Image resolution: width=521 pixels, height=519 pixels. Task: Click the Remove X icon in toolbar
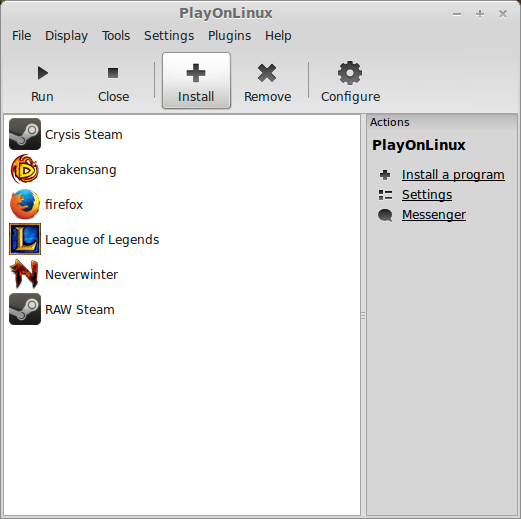click(x=267, y=73)
